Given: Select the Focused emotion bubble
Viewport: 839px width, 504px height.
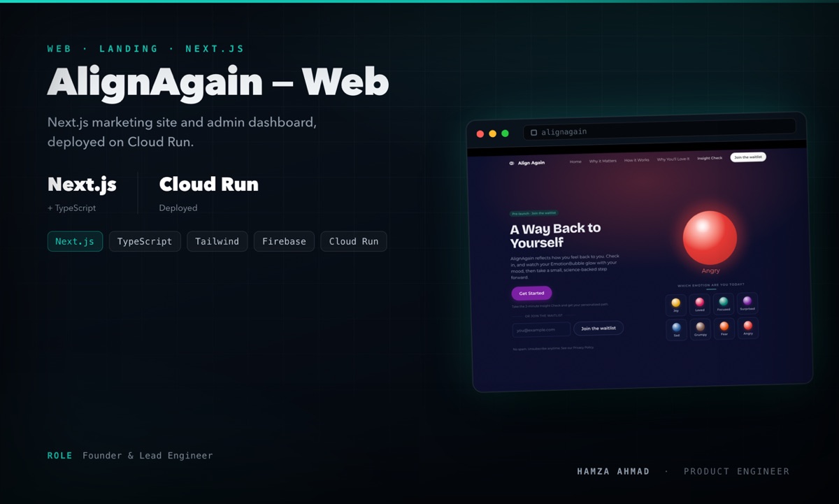Looking at the screenshot, I should coord(724,303).
